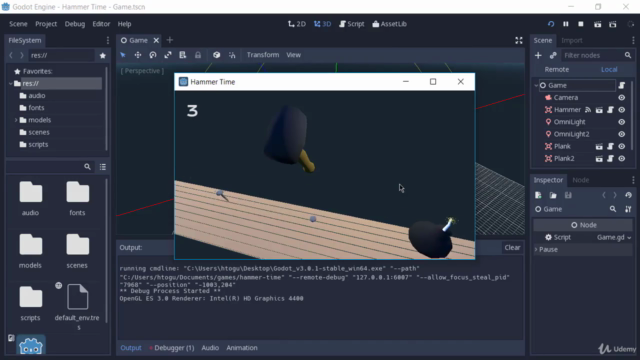
Task: Open the Perspective view menu
Action: click(x=142, y=71)
